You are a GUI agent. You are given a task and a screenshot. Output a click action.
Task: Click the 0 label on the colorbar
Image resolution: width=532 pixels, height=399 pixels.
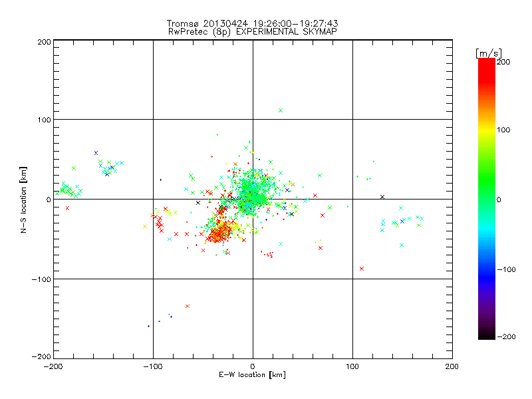[x=499, y=199]
